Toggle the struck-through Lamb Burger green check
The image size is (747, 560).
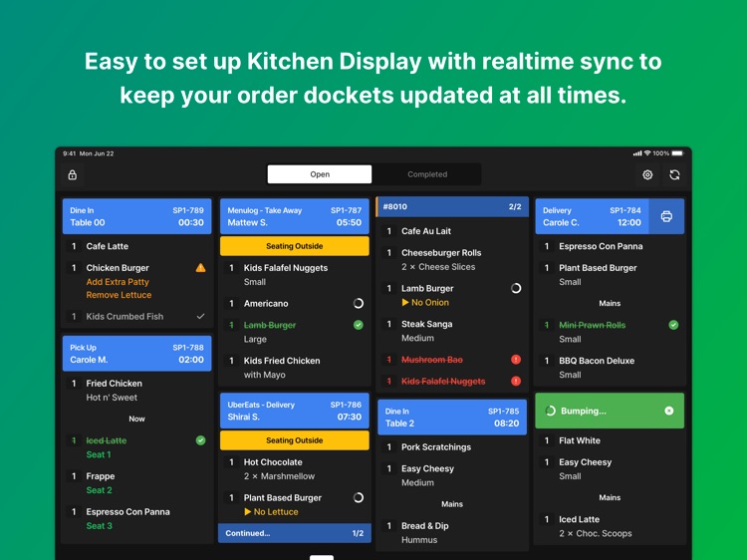click(x=359, y=325)
